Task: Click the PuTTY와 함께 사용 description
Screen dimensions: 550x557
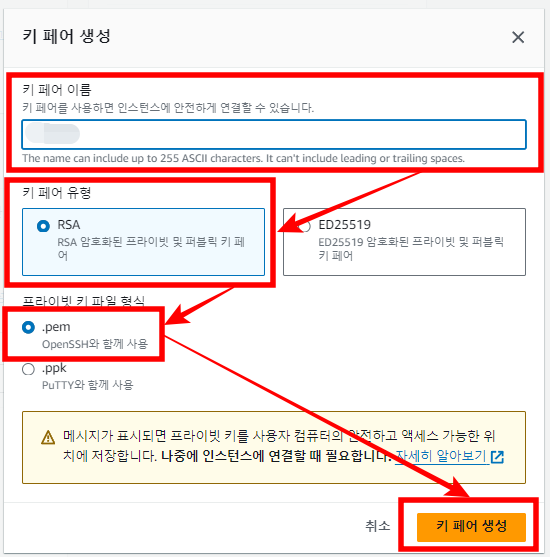Action: (88, 385)
